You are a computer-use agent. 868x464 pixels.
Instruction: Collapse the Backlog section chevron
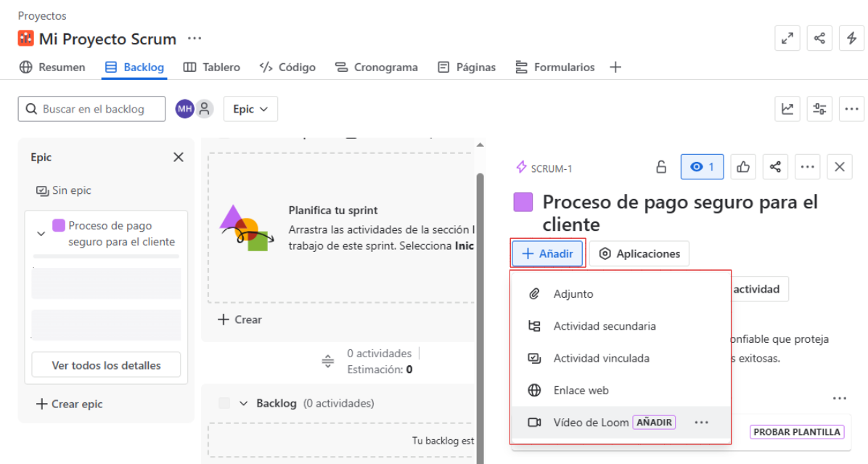coord(244,403)
